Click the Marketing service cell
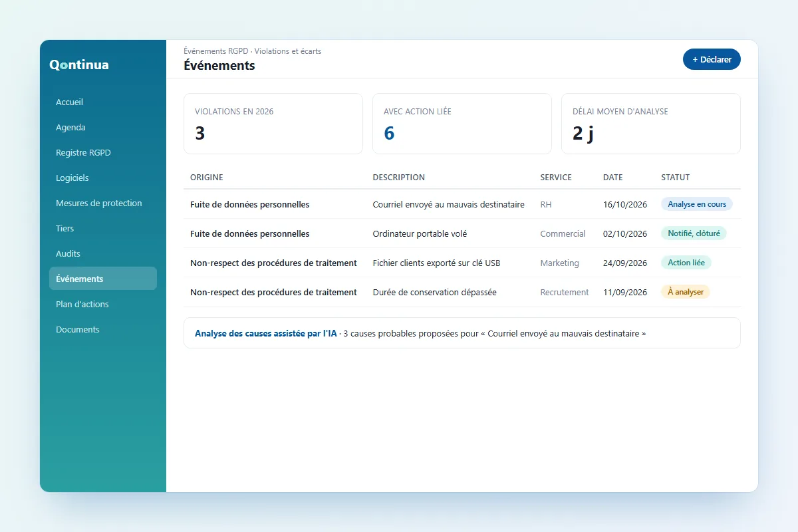Screen dimensions: 798x532 point(559,263)
